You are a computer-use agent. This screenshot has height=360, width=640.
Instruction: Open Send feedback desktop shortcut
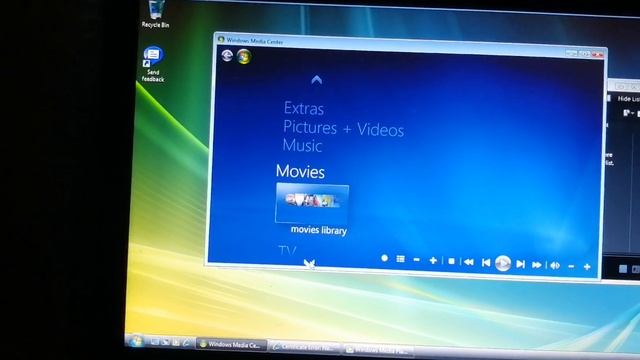click(x=153, y=64)
